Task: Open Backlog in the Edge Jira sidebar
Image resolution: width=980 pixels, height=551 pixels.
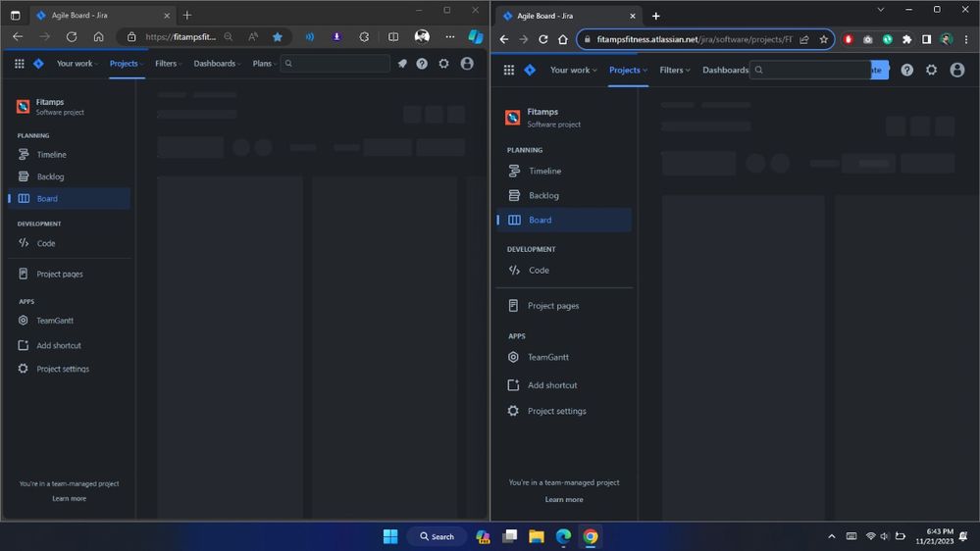Action: coord(69,176)
